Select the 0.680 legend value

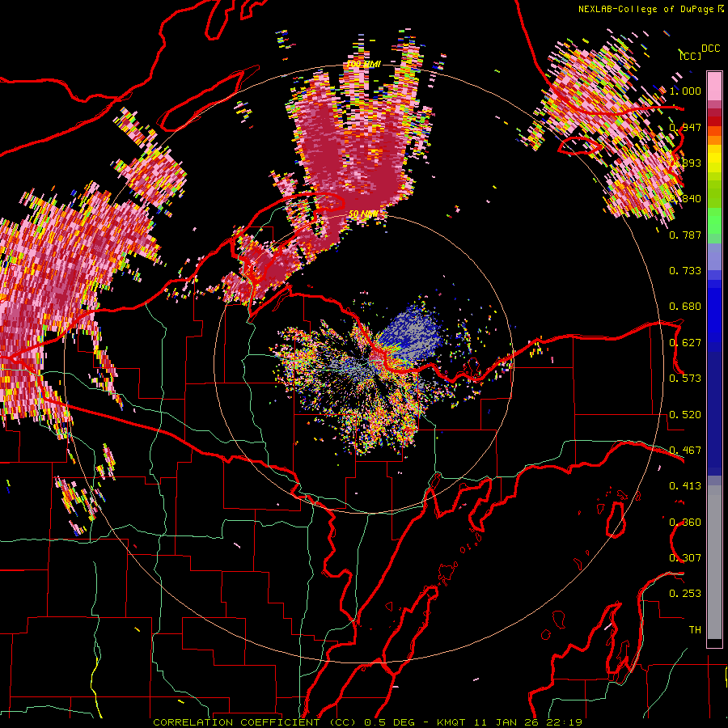[x=685, y=307]
